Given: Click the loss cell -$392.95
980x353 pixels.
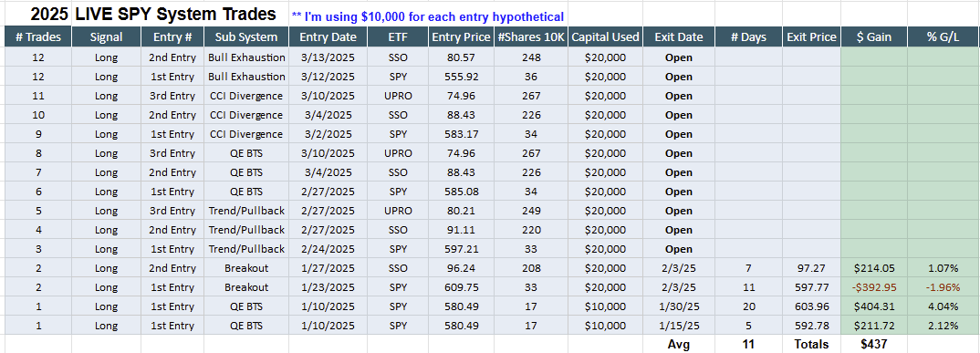Looking at the screenshot, I should click(874, 287).
